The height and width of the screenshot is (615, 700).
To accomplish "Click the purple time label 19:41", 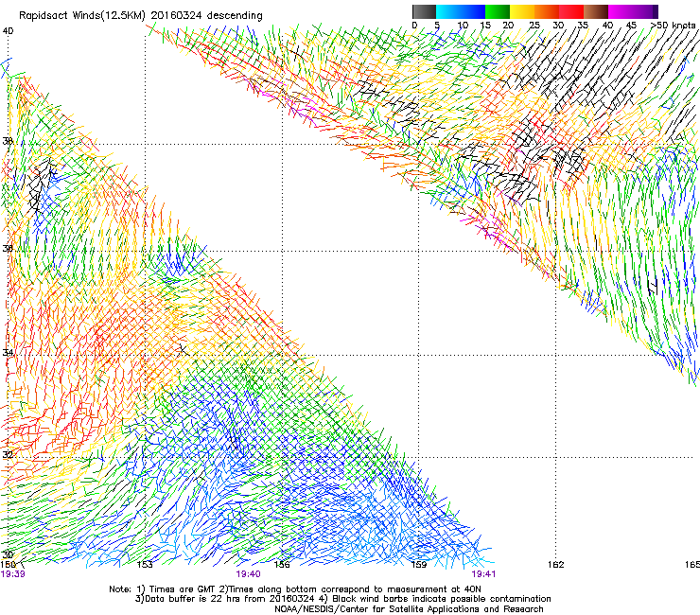I will (x=483, y=574).
